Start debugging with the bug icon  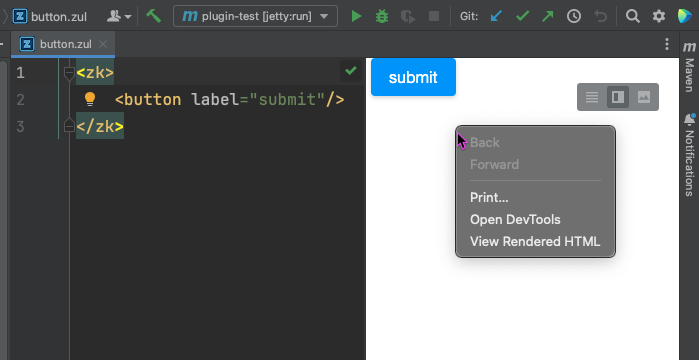(382, 16)
